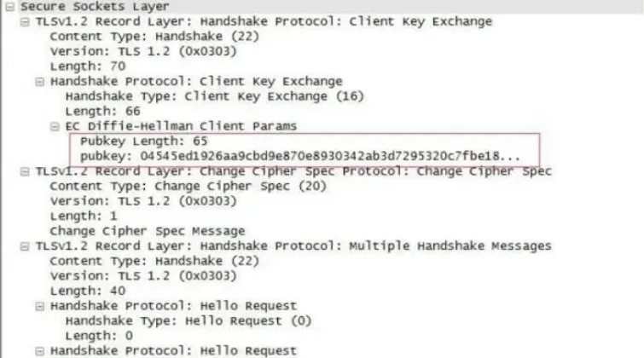Select the Length: 70 field
The width and height of the screenshot is (644, 358).
coord(88,66)
